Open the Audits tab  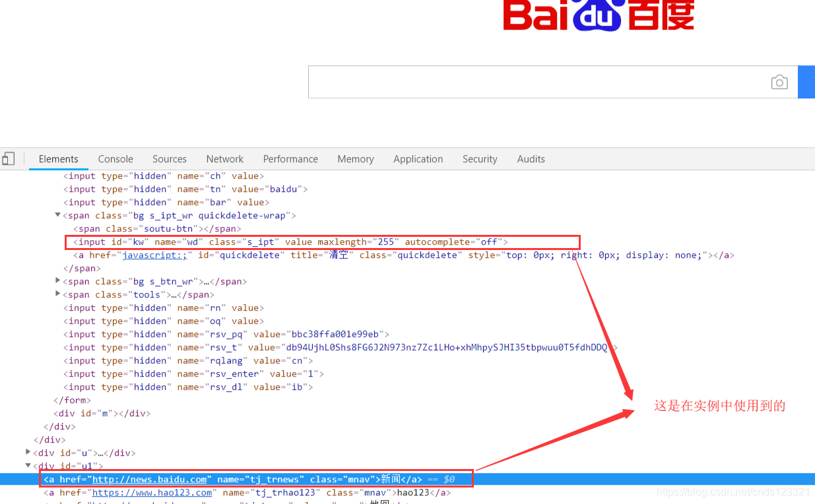pos(531,159)
